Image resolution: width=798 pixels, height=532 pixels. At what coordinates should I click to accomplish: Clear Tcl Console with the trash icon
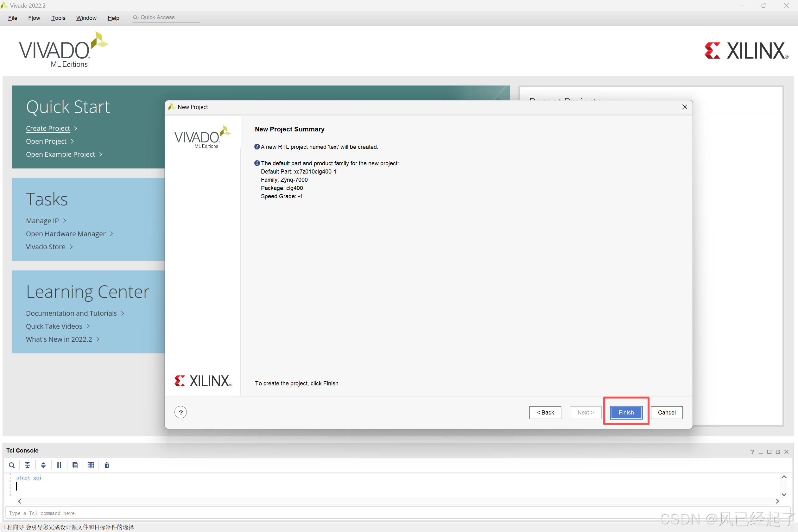(x=106, y=465)
